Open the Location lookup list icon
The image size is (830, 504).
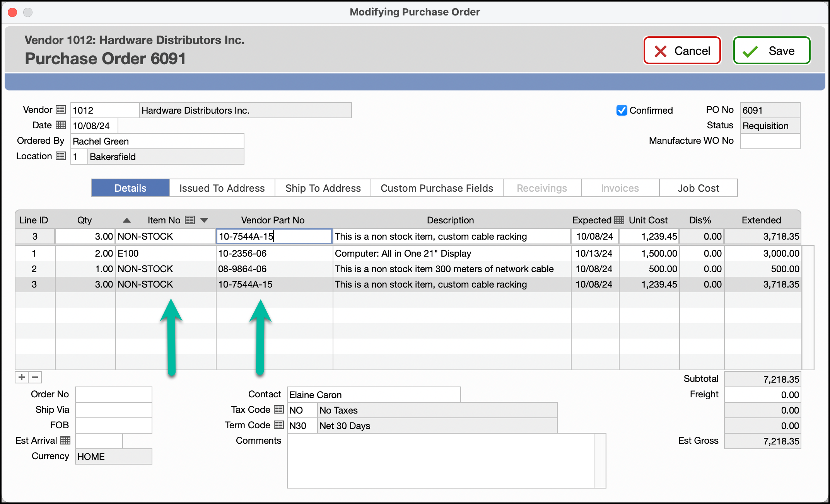tap(61, 156)
